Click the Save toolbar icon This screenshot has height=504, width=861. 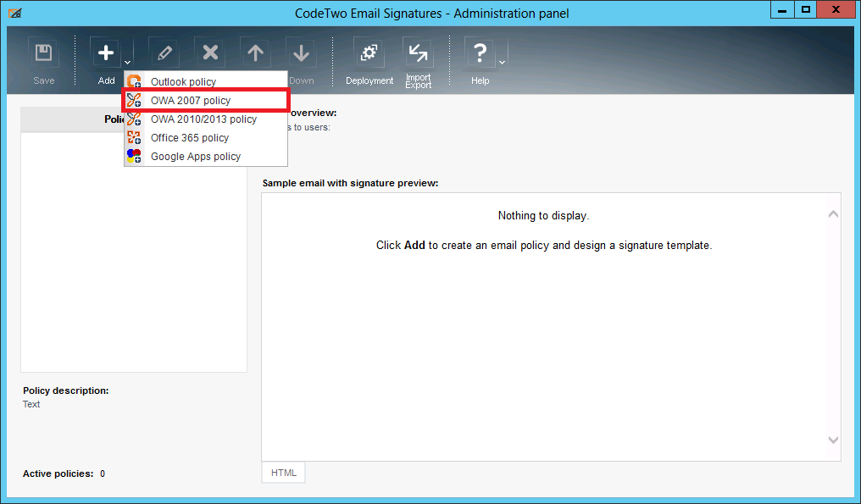tap(43, 53)
